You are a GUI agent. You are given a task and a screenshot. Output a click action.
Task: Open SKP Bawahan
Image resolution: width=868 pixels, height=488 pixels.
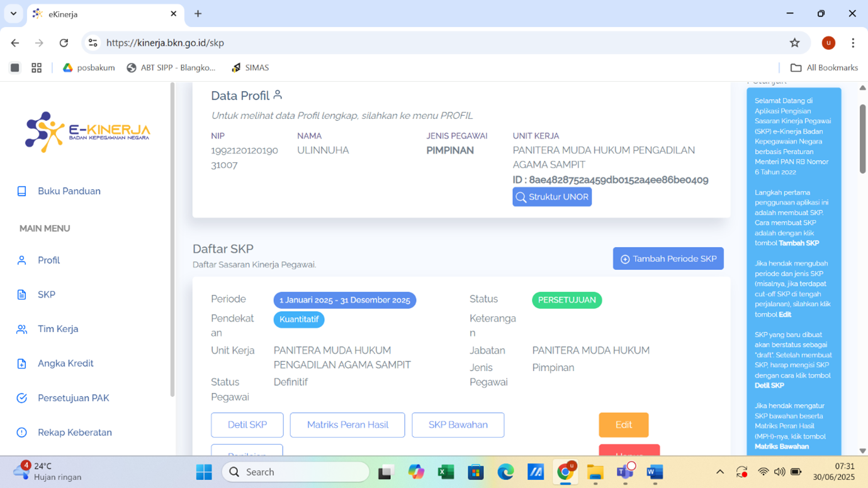(458, 425)
